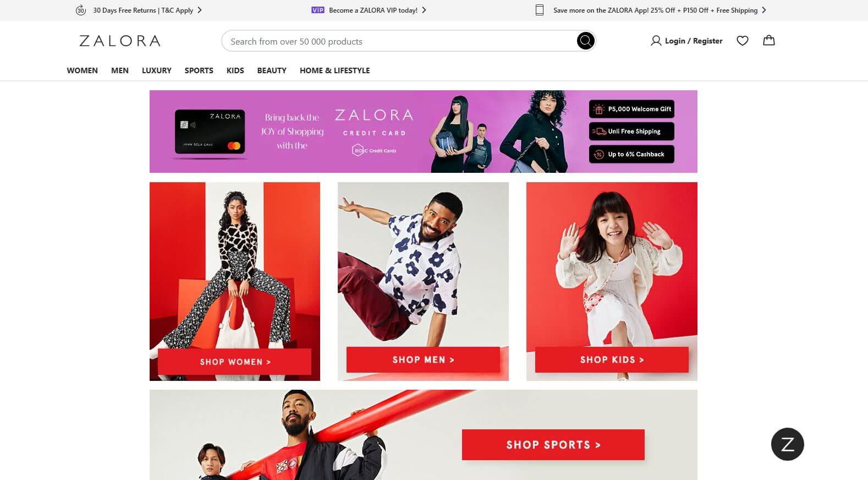Viewport: 868px width, 480px height.
Task: Click the ZALORA logo
Action: (x=120, y=41)
